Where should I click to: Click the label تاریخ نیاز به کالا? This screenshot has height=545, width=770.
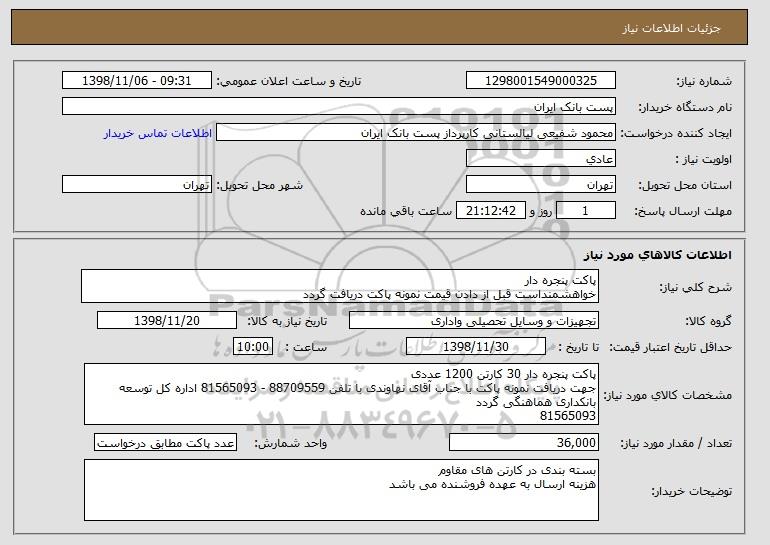point(287,322)
